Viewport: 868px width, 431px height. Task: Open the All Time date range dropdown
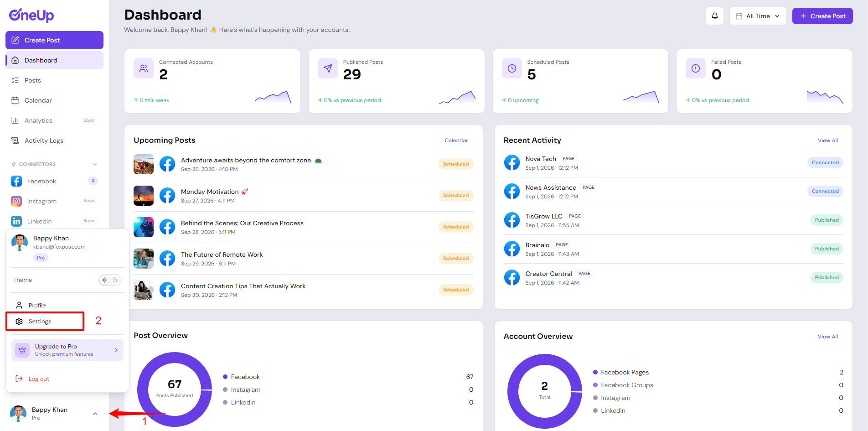758,16
